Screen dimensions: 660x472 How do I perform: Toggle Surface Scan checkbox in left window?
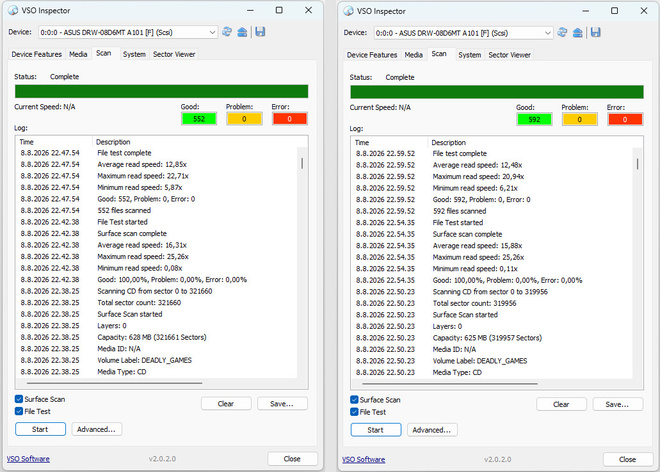click(x=19, y=399)
